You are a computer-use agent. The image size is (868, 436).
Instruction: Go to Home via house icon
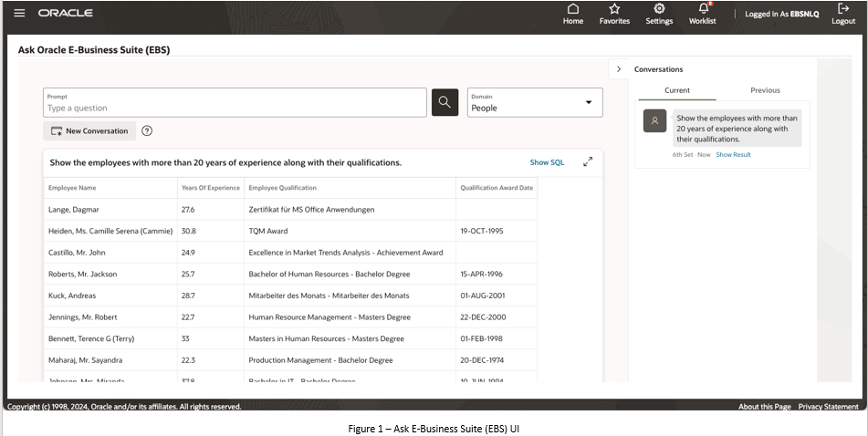click(573, 9)
